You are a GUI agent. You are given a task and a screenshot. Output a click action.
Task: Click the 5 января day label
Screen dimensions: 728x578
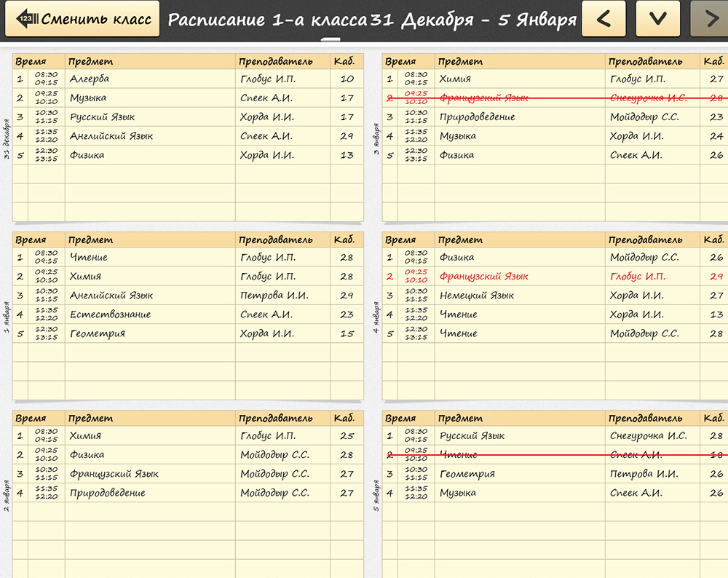point(376,495)
